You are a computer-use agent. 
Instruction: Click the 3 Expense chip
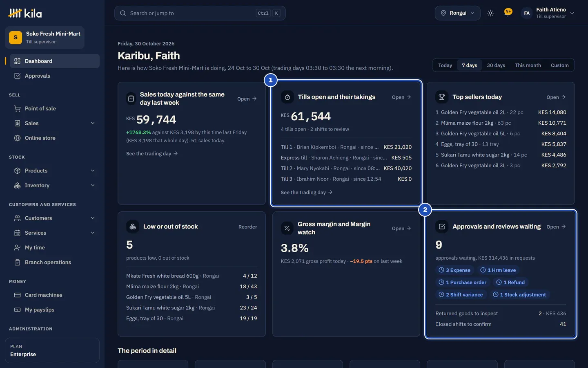(x=454, y=270)
